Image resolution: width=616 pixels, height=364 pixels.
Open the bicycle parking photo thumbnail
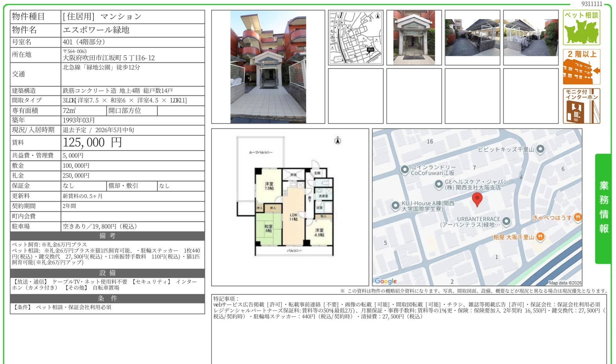tap(472, 37)
